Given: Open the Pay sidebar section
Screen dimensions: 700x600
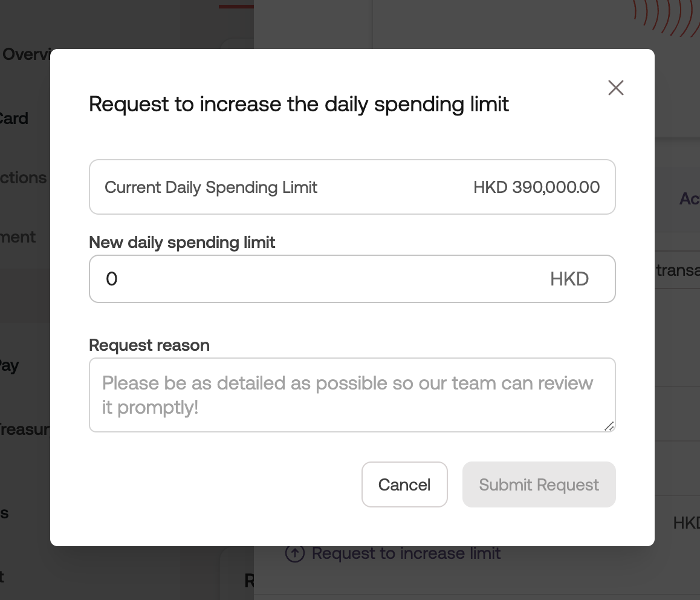Looking at the screenshot, I should pos(10,366).
